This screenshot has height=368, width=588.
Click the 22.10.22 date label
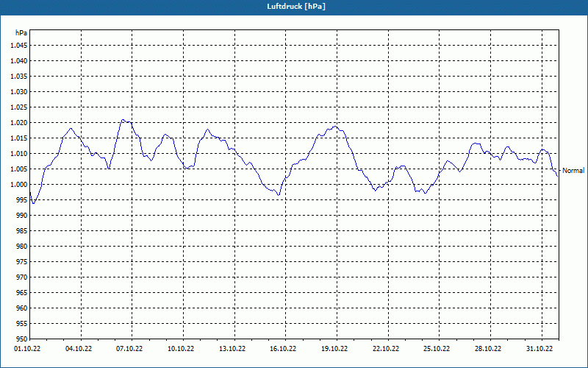pos(386,349)
